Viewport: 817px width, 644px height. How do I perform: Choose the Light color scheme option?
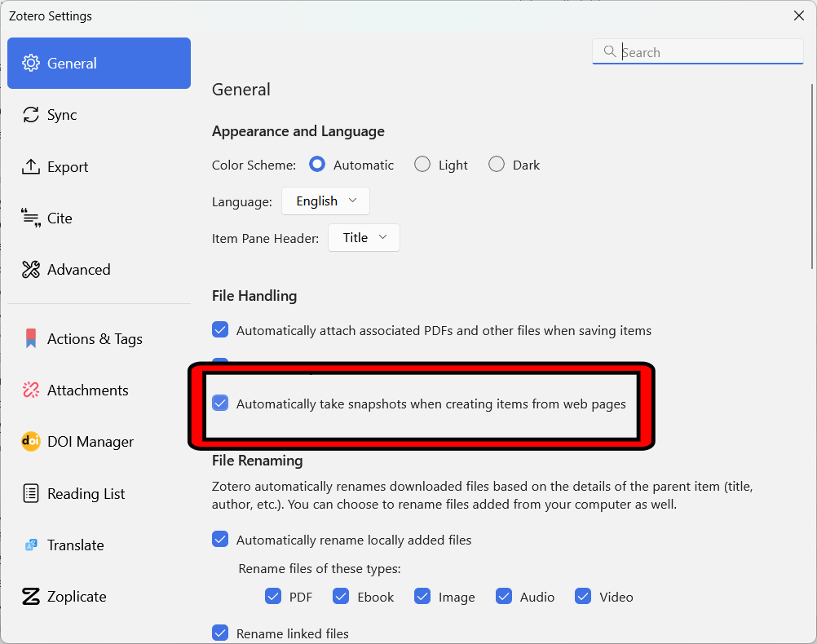422,165
